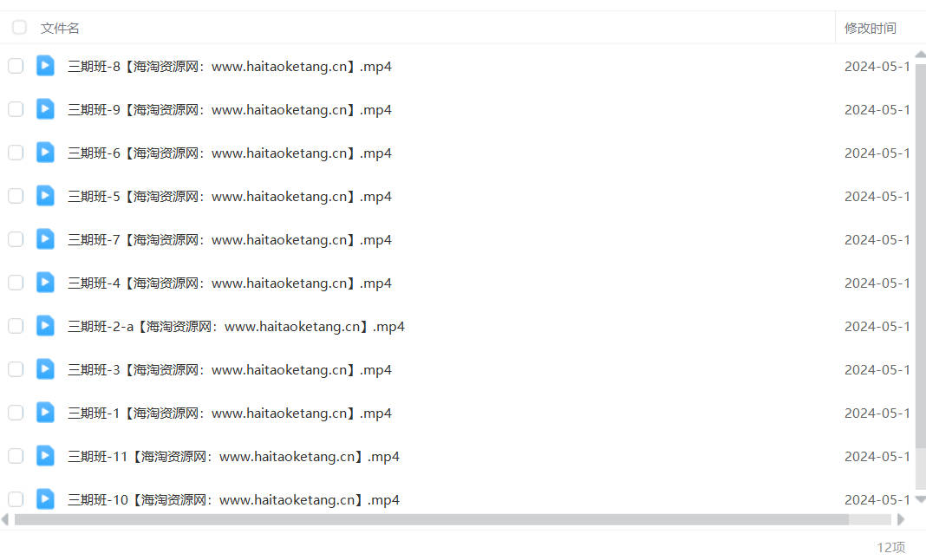926x560 pixels.
Task: Click video icon for 三期班-8 file
Action: point(45,66)
